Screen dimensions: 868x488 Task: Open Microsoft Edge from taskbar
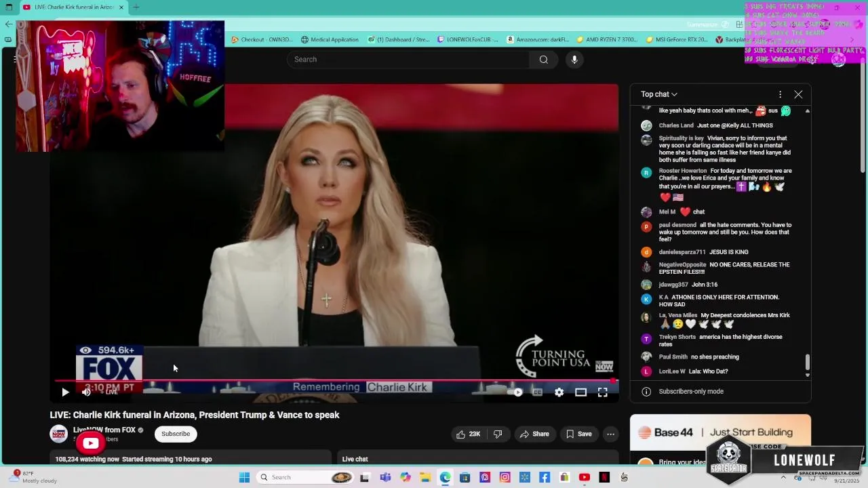445,477
